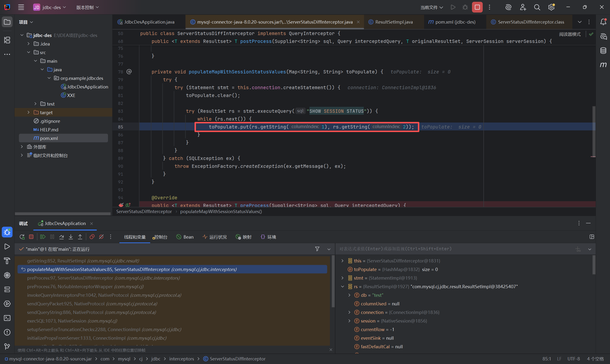
Task: Click the Step Over icon
Action: (x=62, y=237)
